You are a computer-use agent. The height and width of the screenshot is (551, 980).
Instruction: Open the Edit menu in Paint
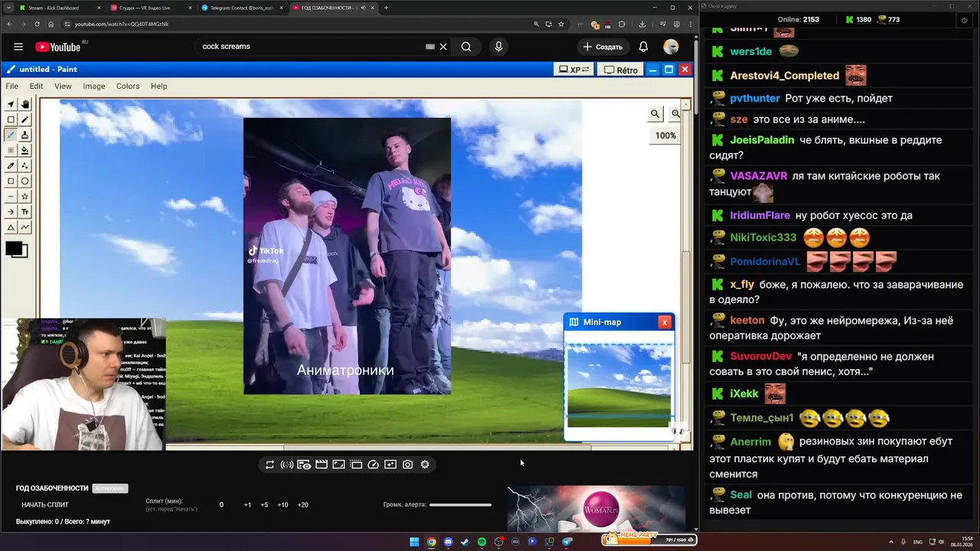point(36,86)
